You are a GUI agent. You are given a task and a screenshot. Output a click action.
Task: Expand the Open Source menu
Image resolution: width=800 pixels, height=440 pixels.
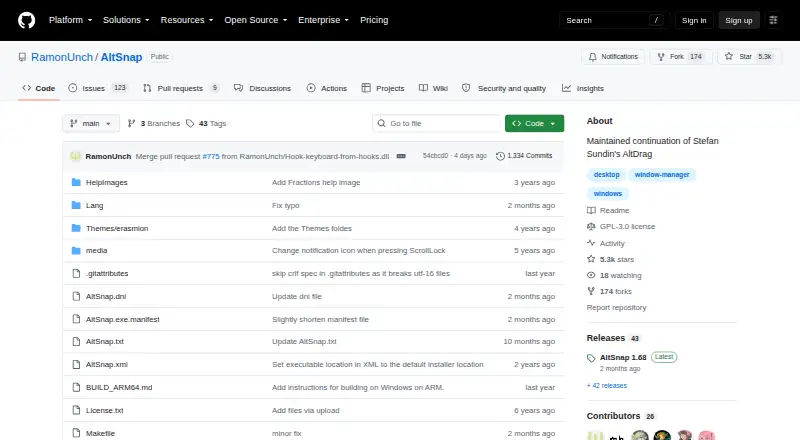(256, 20)
